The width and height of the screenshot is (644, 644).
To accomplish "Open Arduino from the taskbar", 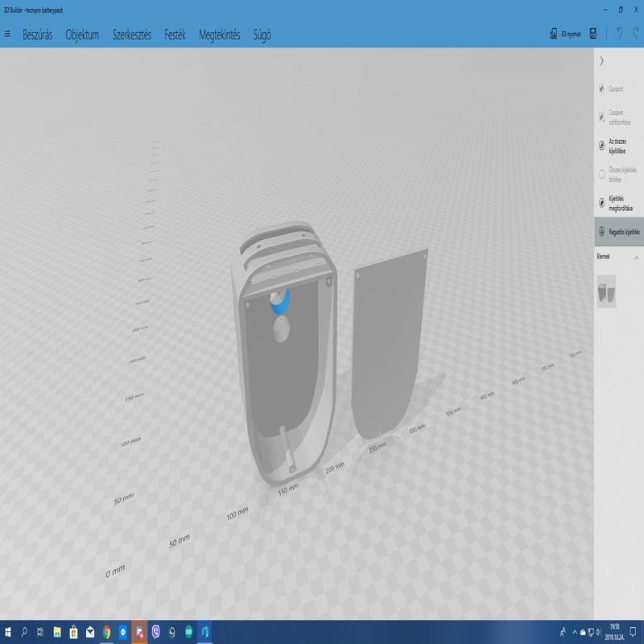I will (x=189, y=632).
